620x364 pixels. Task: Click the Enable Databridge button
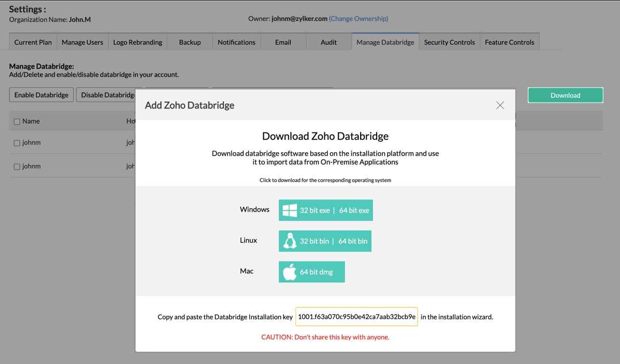(x=41, y=95)
